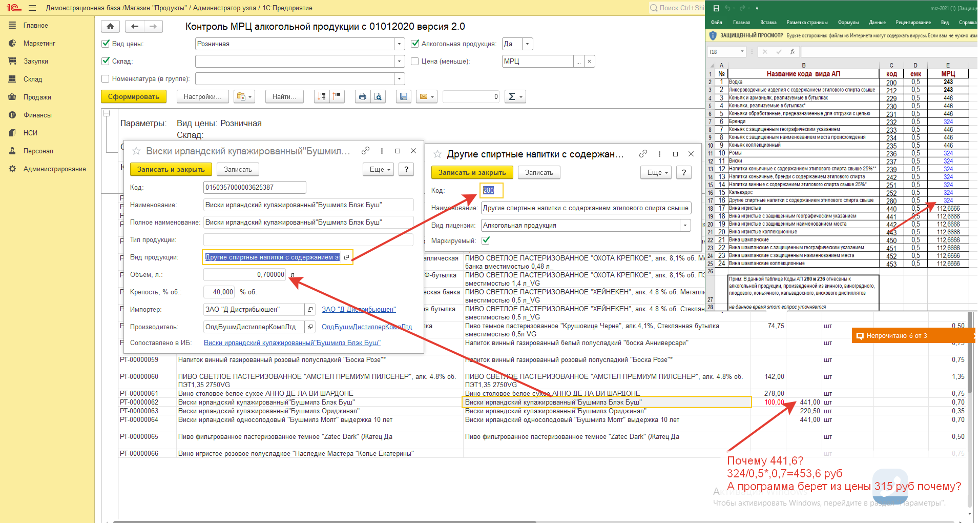
Task: Open Администрирование section in sidebar
Action: point(55,169)
